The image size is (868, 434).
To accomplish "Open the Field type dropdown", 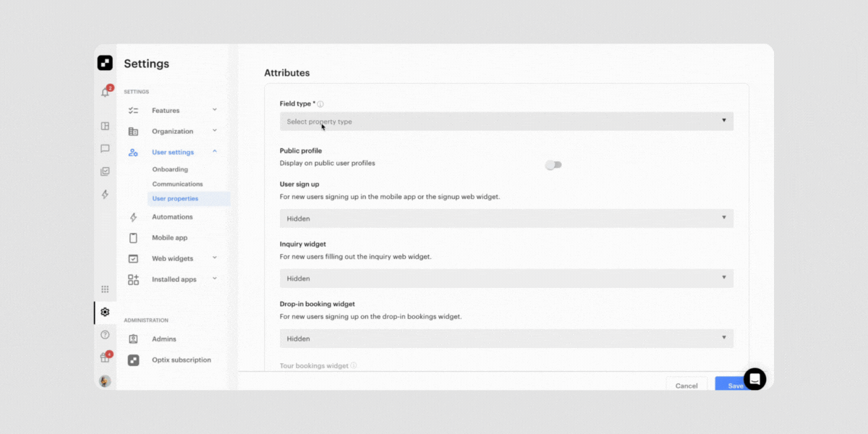I will pyautogui.click(x=506, y=121).
